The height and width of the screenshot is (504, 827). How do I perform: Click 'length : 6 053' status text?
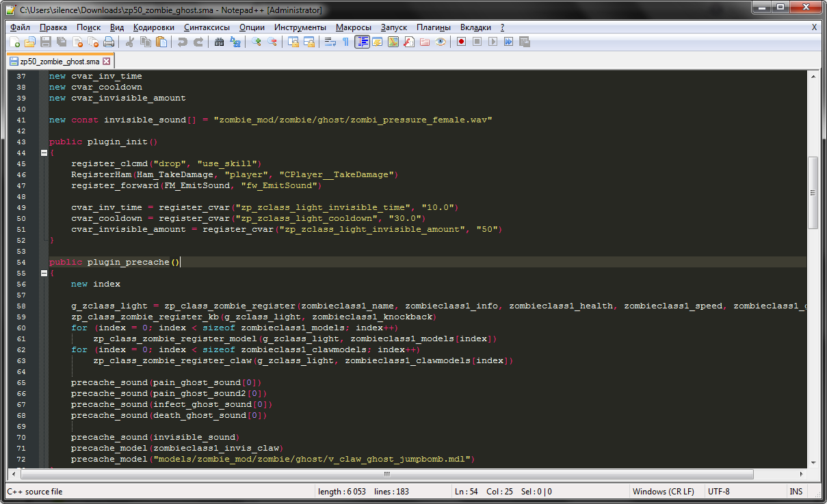coord(342,492)
